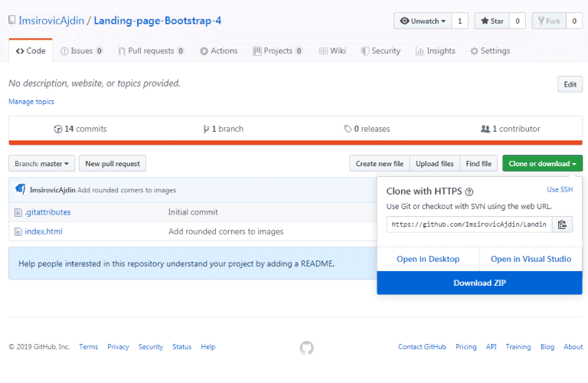Viewport: 588px width, 383px height.
Task: View the stargazers count next to Star
Action: (x=518, y=21)
